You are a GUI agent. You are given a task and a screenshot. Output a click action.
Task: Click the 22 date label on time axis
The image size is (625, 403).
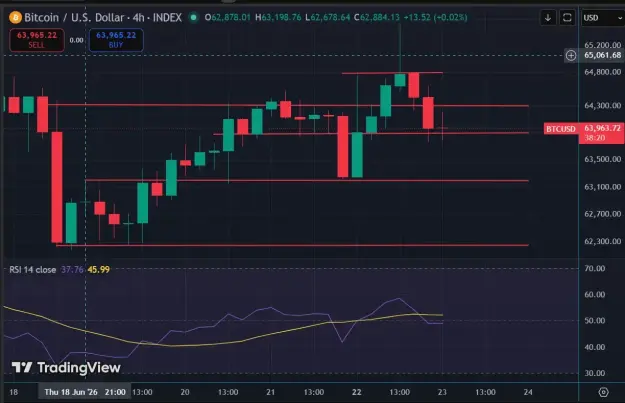[356, 392]
